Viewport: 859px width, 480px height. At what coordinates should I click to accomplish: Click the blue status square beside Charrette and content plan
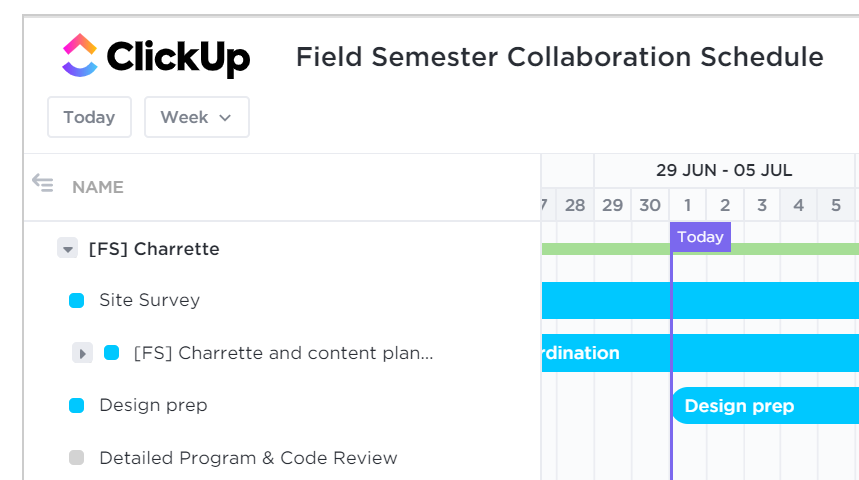tap(112, 352)
